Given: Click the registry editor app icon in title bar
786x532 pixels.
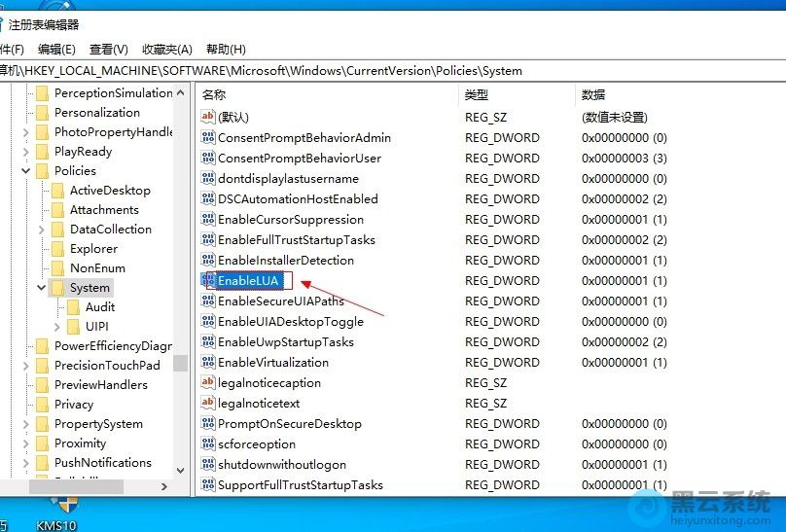Looking at the screenshot, I should pos(4,24).
